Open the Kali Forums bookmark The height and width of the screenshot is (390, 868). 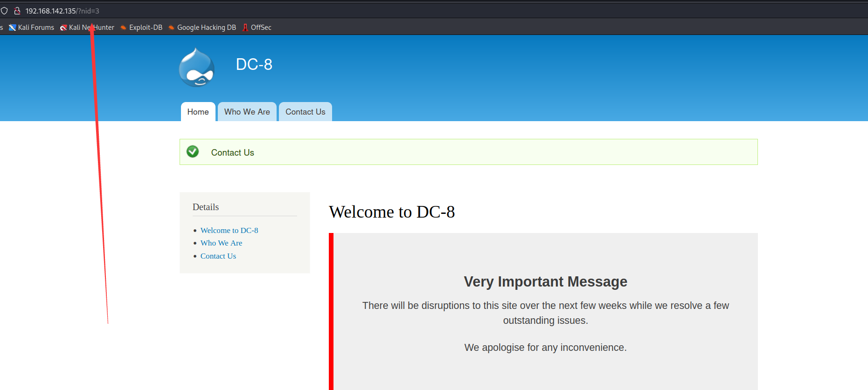[32, 27]
